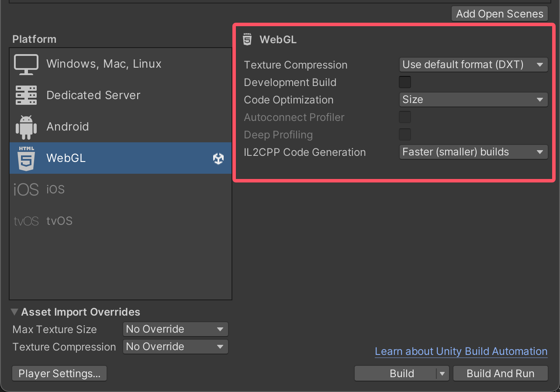Click the tvOS platform icon

pyautogui.click(x=26, y=221)
